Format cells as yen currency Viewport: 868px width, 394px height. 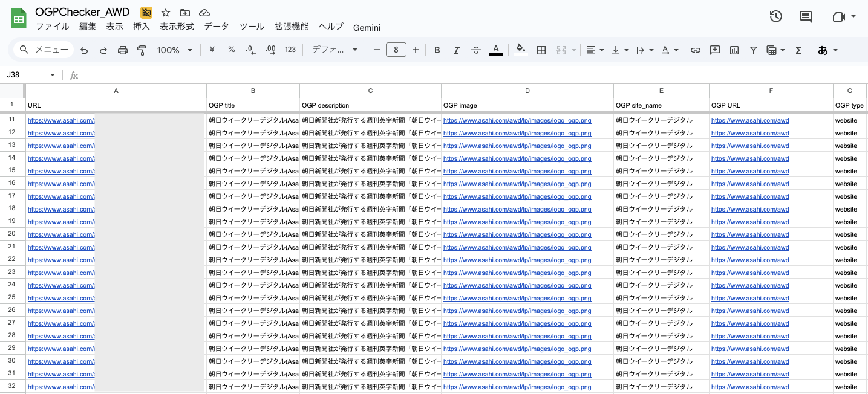[x=212, y=50]
